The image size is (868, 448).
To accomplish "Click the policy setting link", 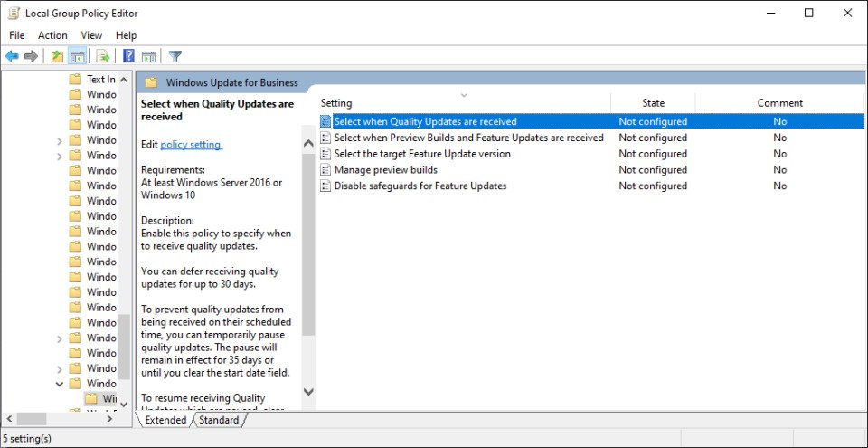I will (x=191, y=145).
